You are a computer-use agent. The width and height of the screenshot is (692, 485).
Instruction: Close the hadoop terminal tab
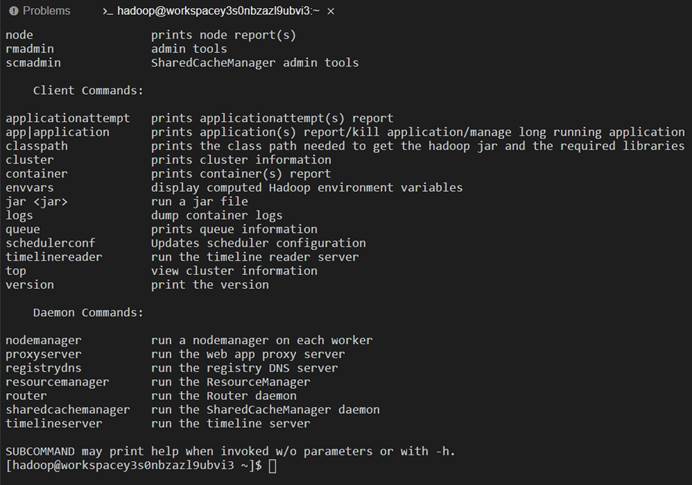[x=331, y=11]
